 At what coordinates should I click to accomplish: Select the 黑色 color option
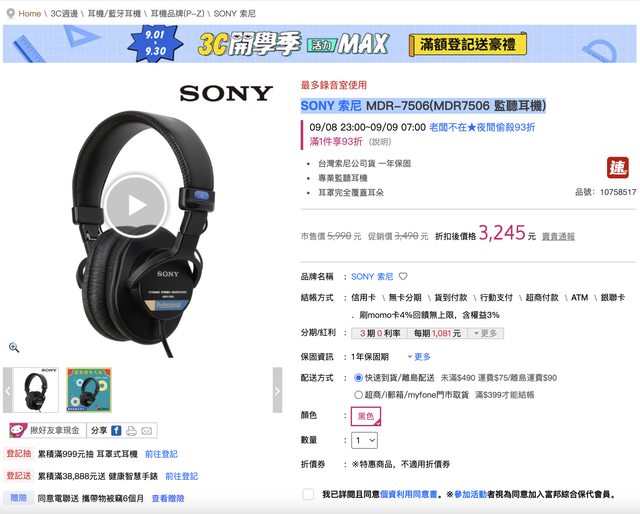(x=366, y=416)
